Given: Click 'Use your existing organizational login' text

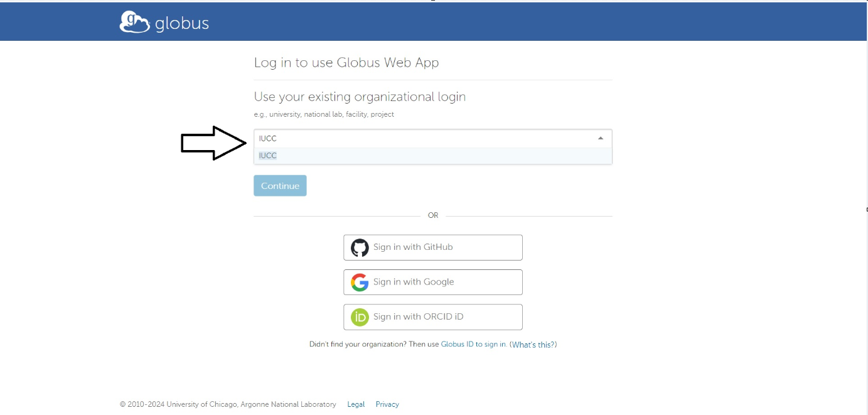Looking at the screenshot, I should 360,97.
